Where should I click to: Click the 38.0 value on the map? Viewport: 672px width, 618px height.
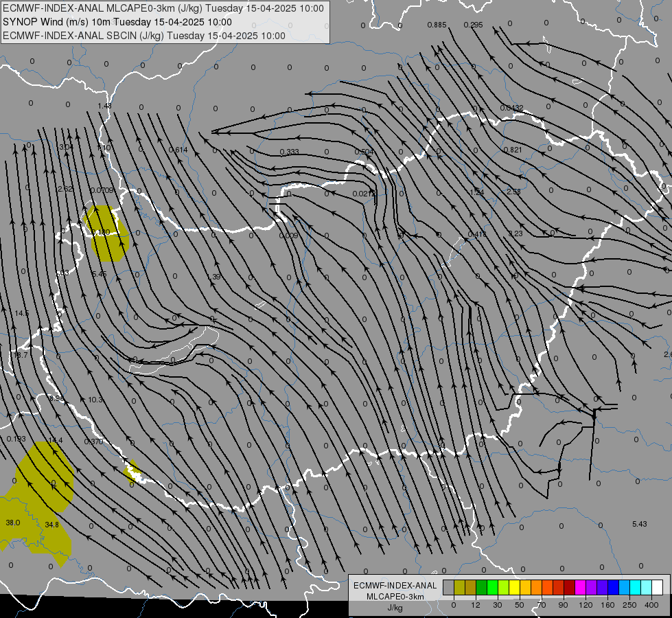13,523
